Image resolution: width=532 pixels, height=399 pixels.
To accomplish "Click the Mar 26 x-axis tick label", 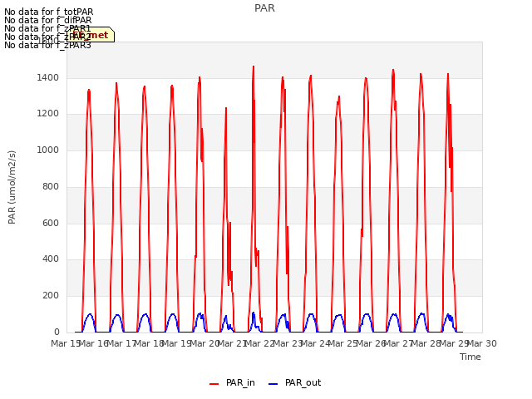I will [x=371, y=343].
